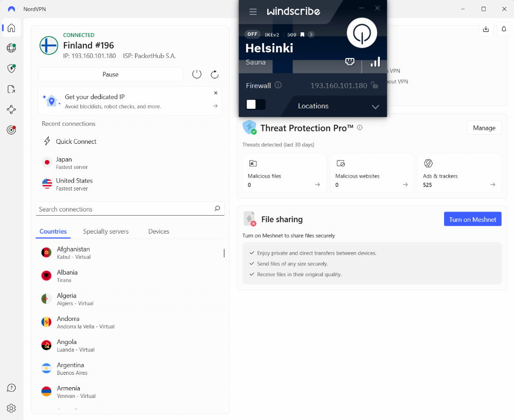Select Armenia from the country list

[x=130, y=392]
